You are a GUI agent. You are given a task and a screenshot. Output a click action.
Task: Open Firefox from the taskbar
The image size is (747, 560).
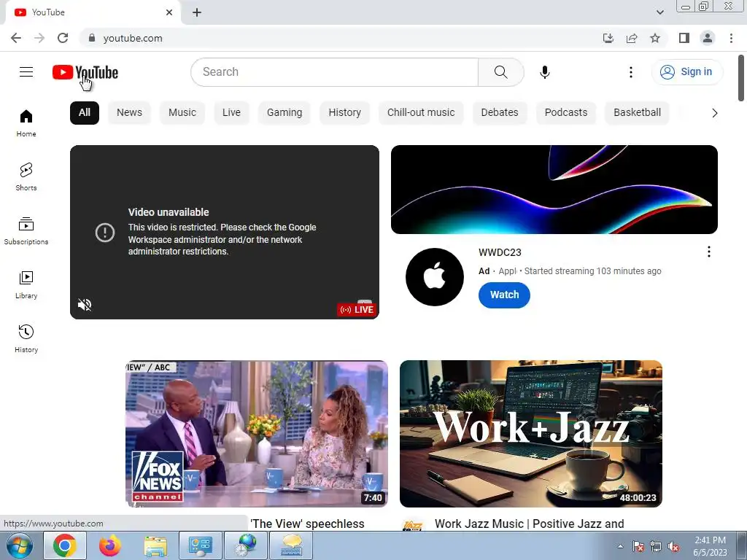pos(110,545)
